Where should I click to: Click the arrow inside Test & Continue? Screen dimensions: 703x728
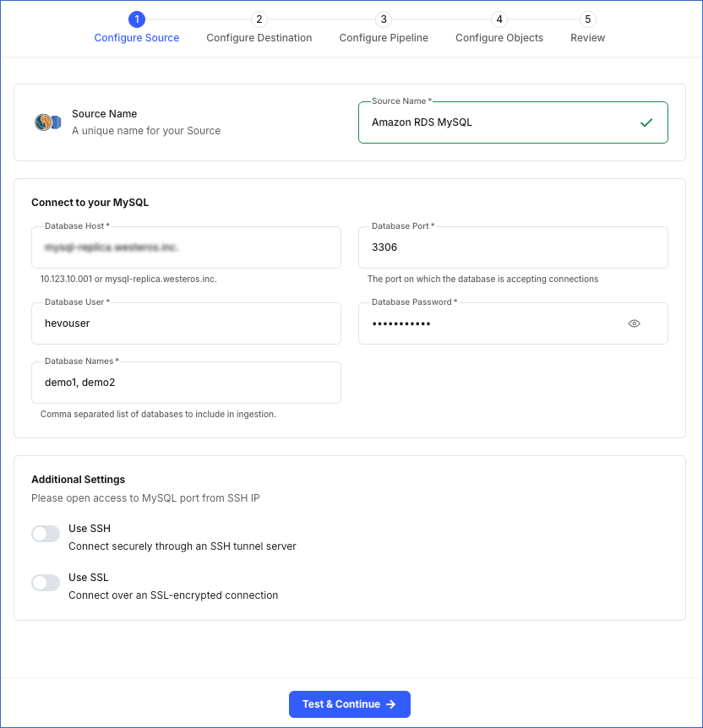[x=390, y=704]
